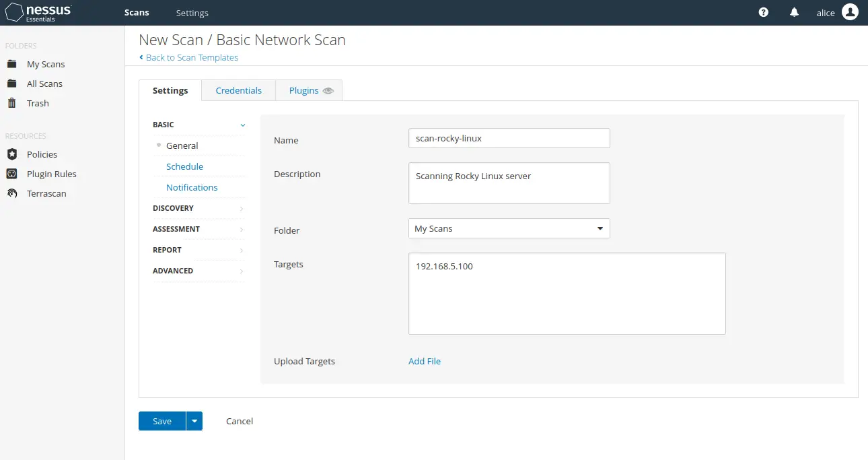This screenshot has height=460, width=868.
Task: Focus the Targets text area
Action: (x=567, y=294)
